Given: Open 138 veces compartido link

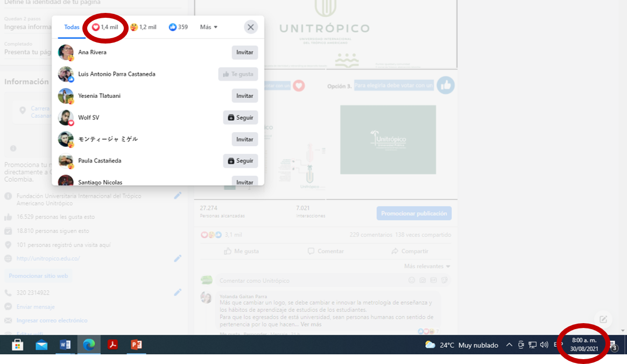Looking at the screenshot, I should coord(423,234).
